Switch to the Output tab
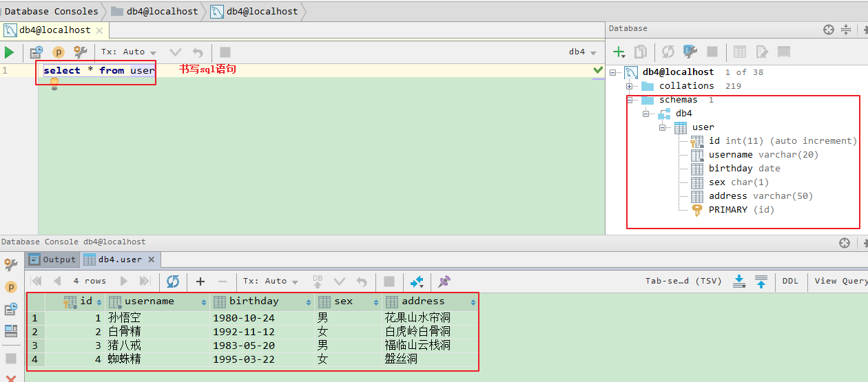 pyautogui.click(x=52, y=259)
